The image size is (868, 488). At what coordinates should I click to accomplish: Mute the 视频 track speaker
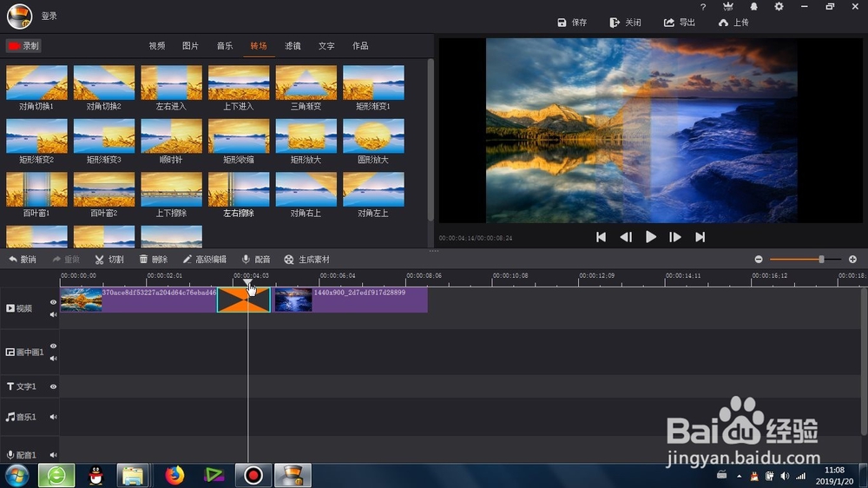(53, 314)
